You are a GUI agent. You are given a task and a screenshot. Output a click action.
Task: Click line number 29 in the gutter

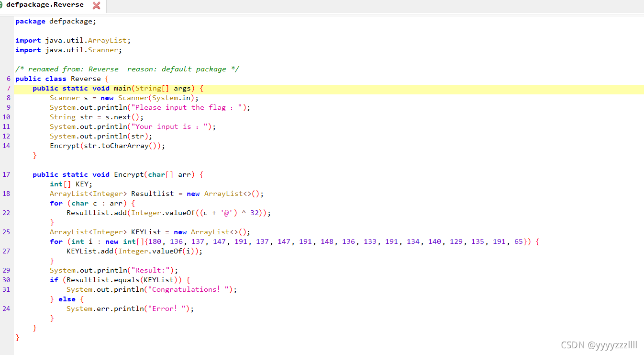pos(6,270)
